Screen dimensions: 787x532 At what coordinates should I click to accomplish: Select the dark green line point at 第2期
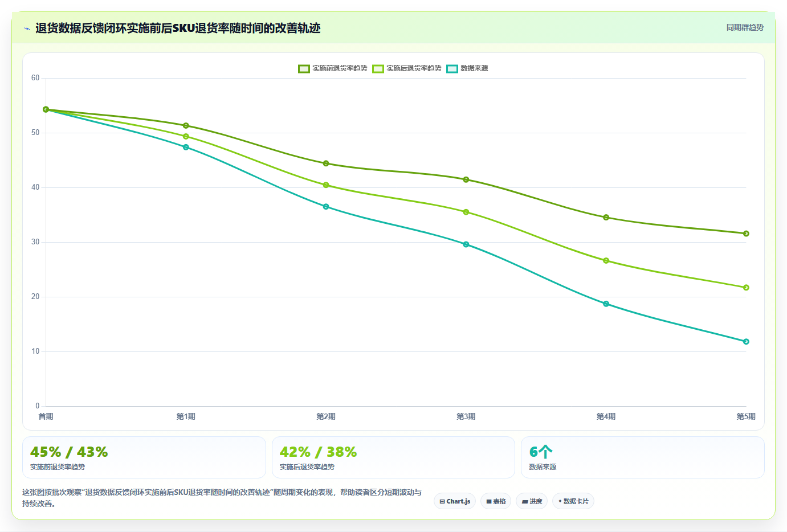326,163
